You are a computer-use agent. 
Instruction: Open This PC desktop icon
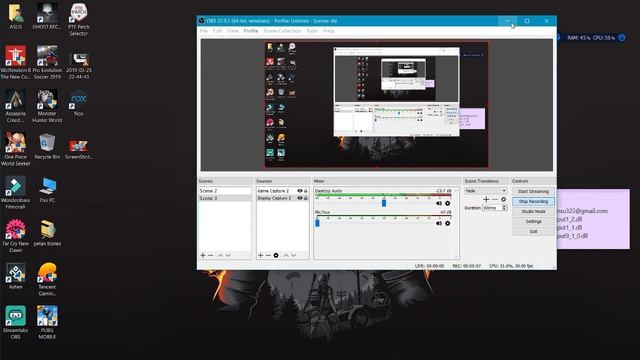[47, 189]
